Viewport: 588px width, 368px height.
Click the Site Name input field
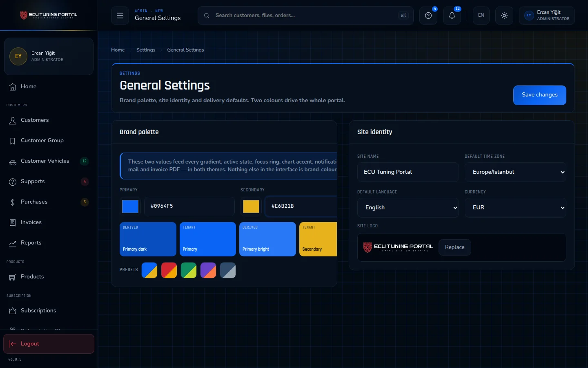tap(408, 172)
